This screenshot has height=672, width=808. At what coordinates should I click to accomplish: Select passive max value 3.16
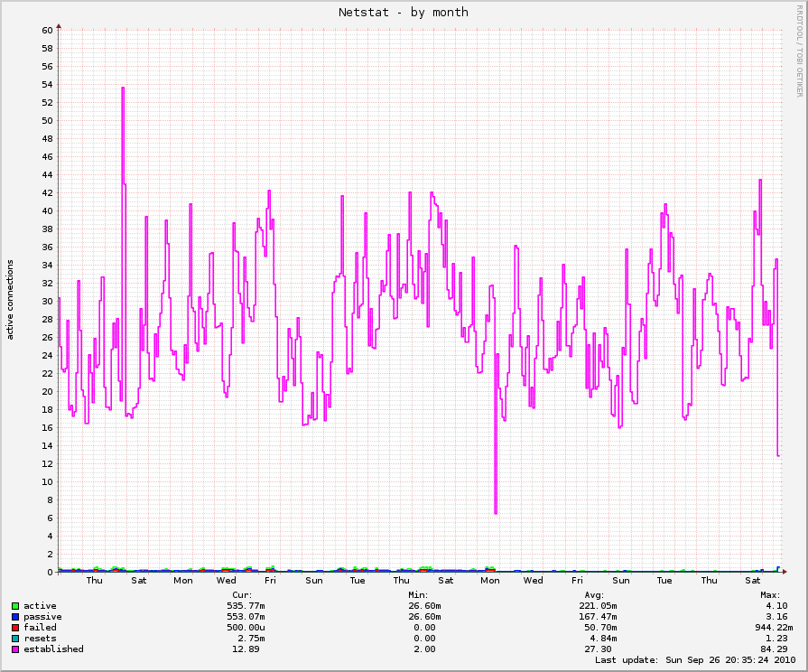coord(776,617)
